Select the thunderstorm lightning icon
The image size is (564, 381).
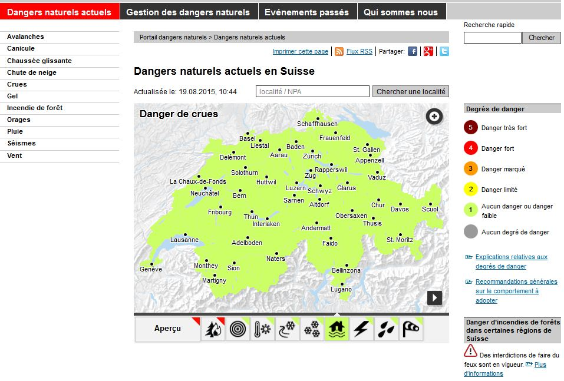pyautogui.click(x=361, y=329)
